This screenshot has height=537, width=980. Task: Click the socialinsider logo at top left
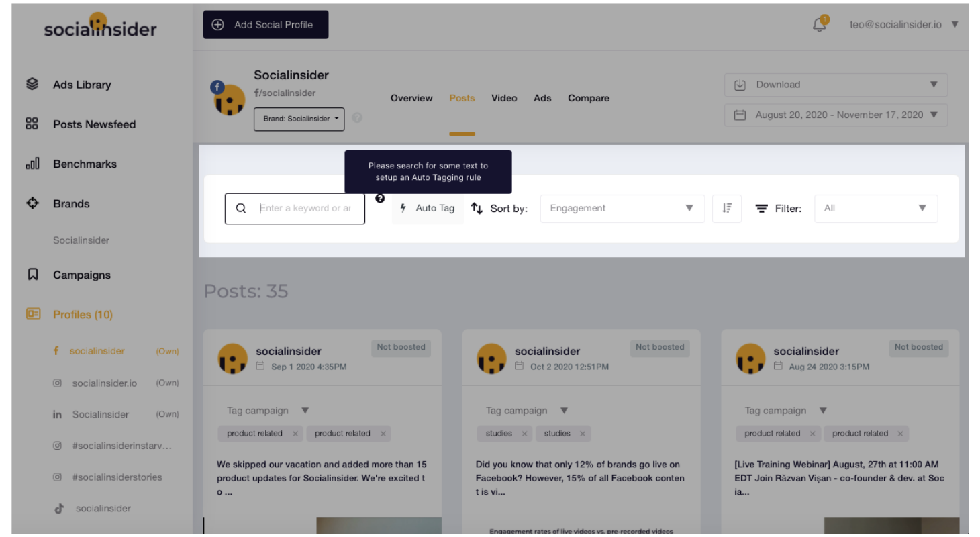pyautogui.click(x=100, y=27)
